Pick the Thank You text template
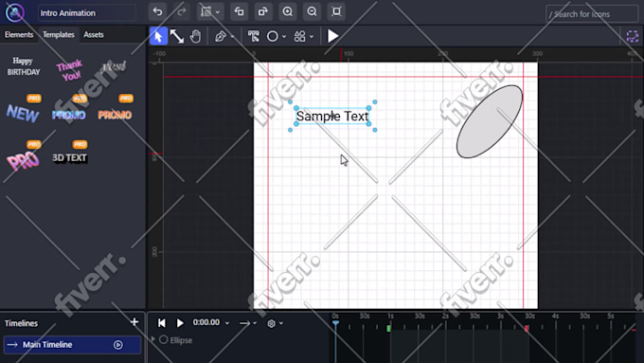Image resolution: width=644 pixels, height=363 pixels. tap(69, 70)
